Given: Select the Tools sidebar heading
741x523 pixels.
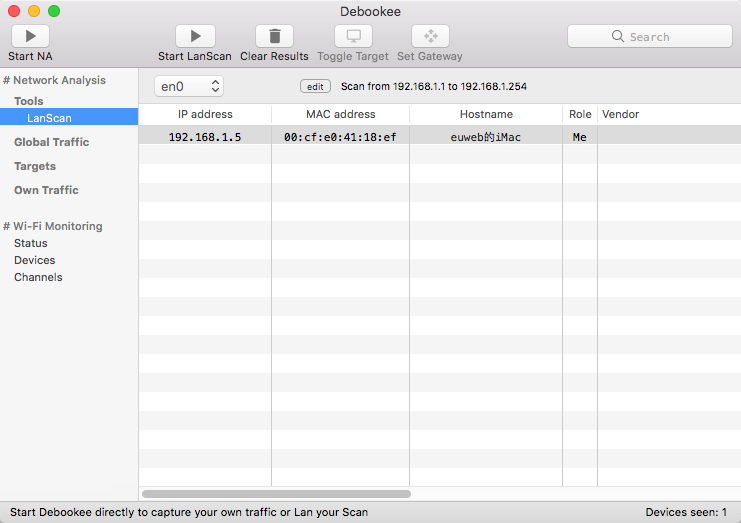Looking at the screenshot, I should coord(29,101).
